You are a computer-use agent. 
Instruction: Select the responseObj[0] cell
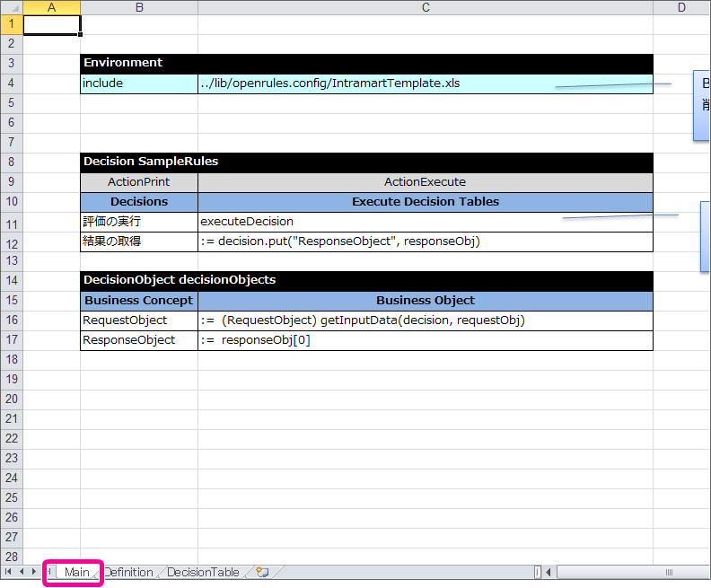(426, 340)
